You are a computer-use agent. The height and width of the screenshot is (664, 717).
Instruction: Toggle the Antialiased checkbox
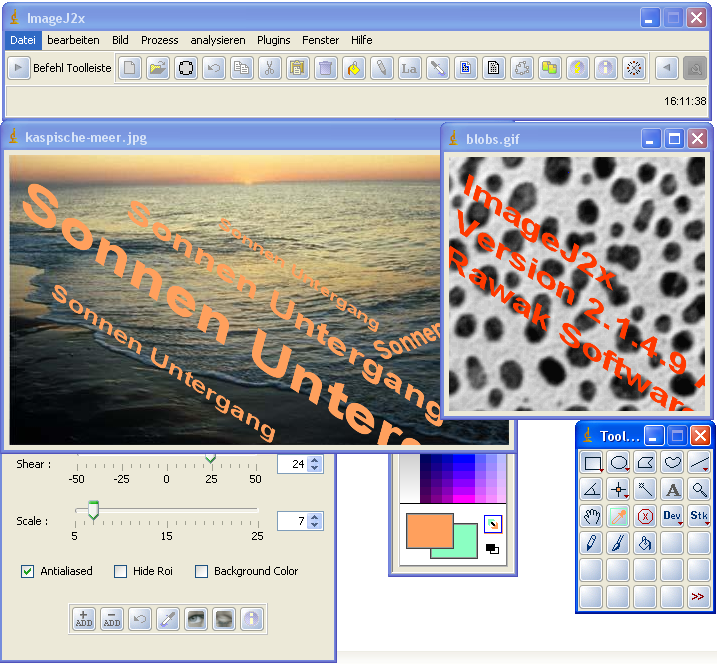[27, 571]
